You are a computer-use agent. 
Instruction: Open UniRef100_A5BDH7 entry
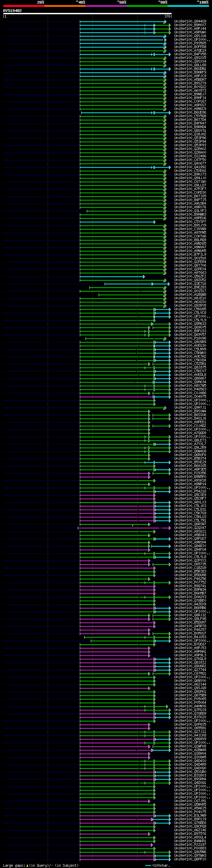click(x=190, y=80)
